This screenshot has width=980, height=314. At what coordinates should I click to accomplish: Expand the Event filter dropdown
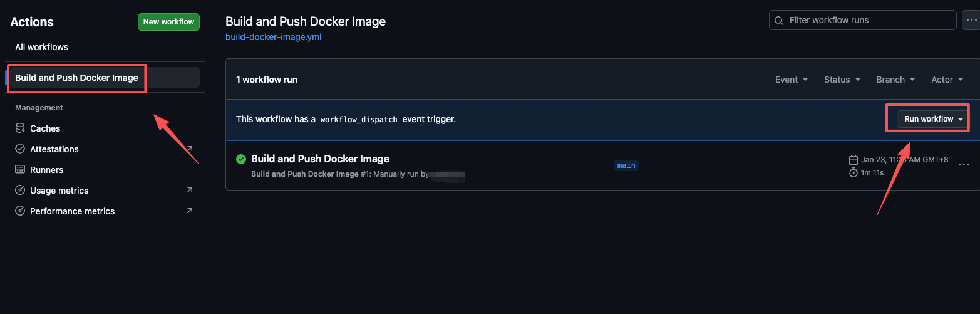(x=791, y=80)
